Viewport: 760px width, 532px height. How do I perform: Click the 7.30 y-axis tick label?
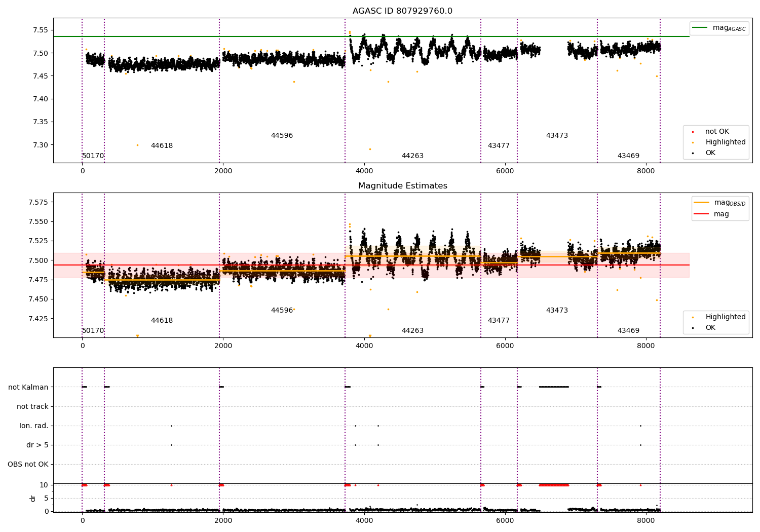click(40, 145)
